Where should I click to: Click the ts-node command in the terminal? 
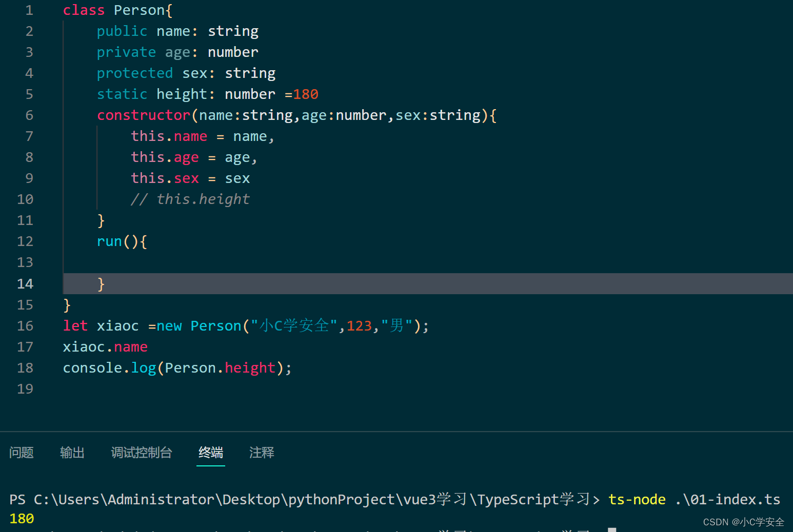point(637,499)
